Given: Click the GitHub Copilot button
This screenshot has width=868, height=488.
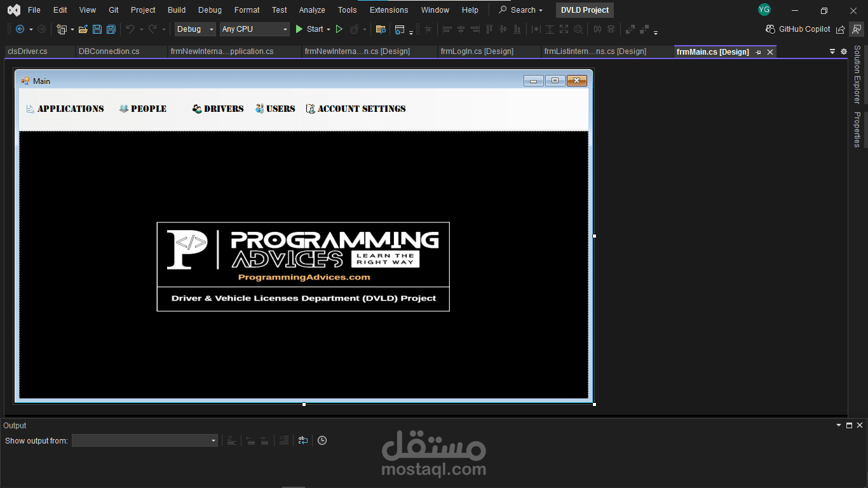Looking at the screenshot, I should tap(798, 29).
